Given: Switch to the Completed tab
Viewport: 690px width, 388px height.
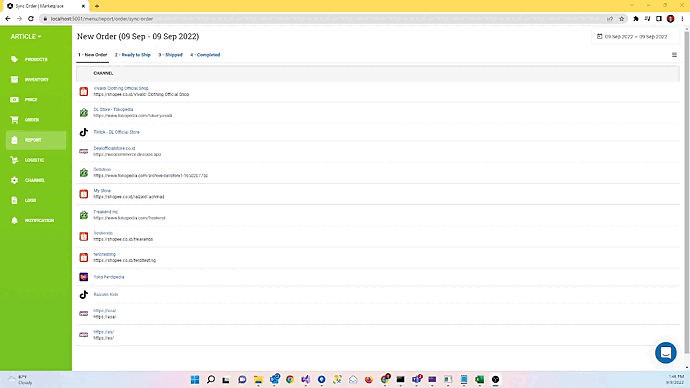Looking at the screenshot, I should 205,55.
